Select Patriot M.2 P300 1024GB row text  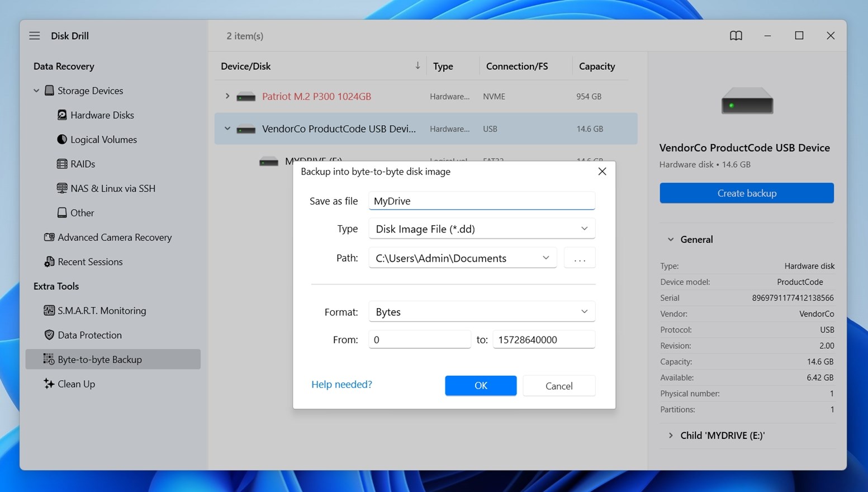click(x=316, y=96)
